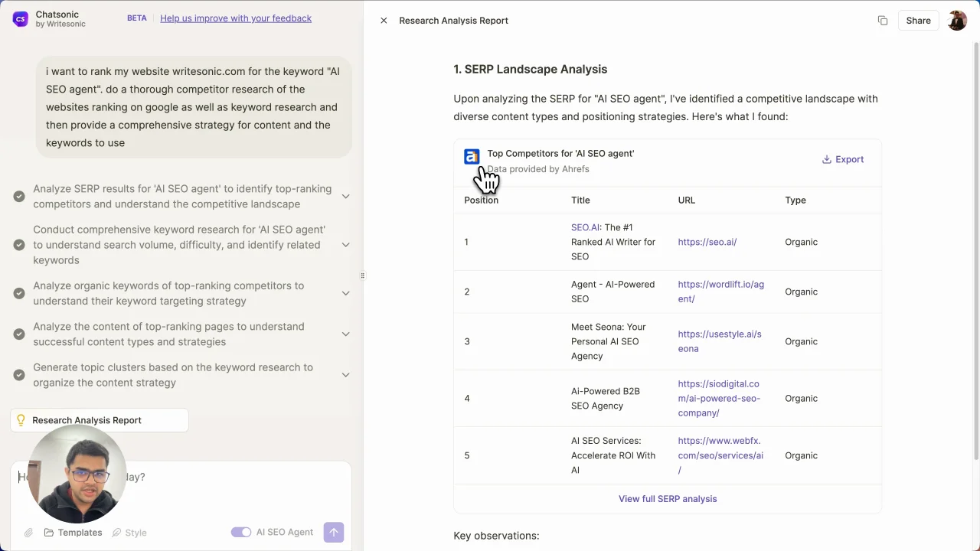Click the 'Key observations:' text

click(496, 536)
